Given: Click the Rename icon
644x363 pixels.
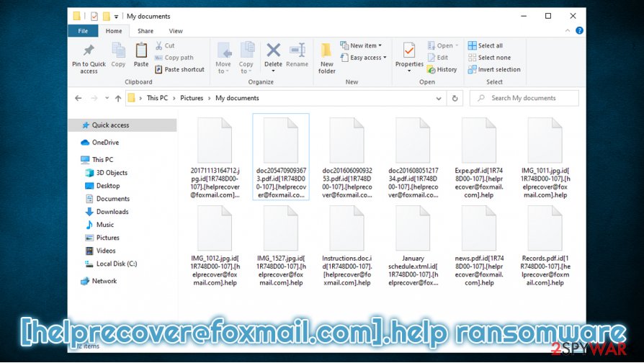Looking at the screenshot, I should coord(297,50).
